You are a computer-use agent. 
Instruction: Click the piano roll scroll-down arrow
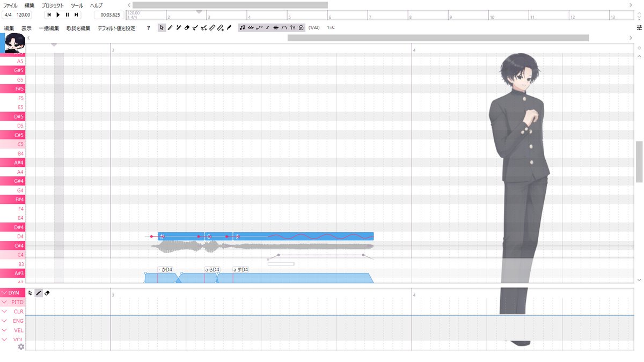639,279
